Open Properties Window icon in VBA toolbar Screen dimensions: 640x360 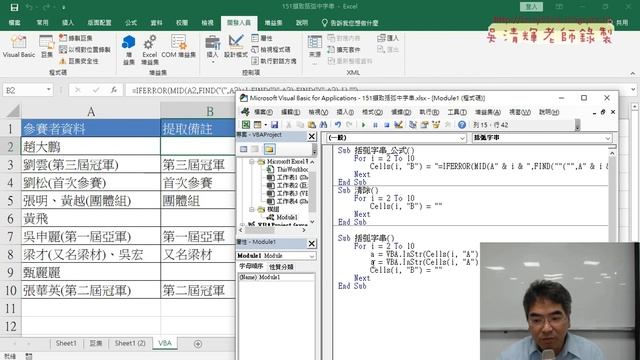click(x=424, y=124)
